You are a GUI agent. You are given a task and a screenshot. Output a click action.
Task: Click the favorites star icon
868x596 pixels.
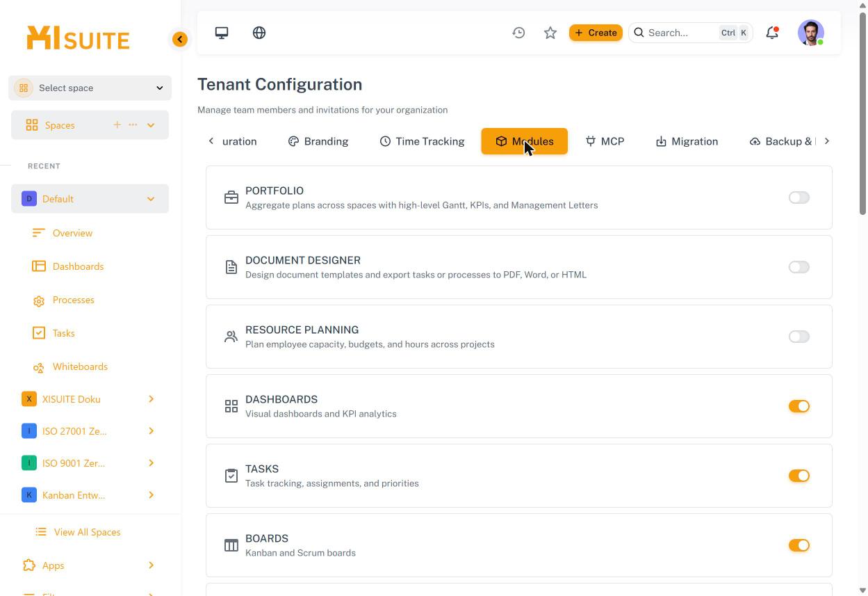coord(550,33)
